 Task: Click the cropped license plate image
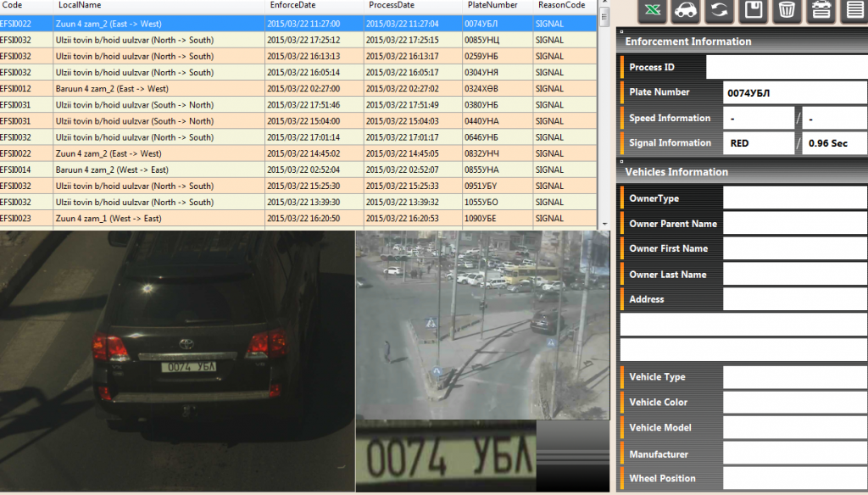pos(446,456)
